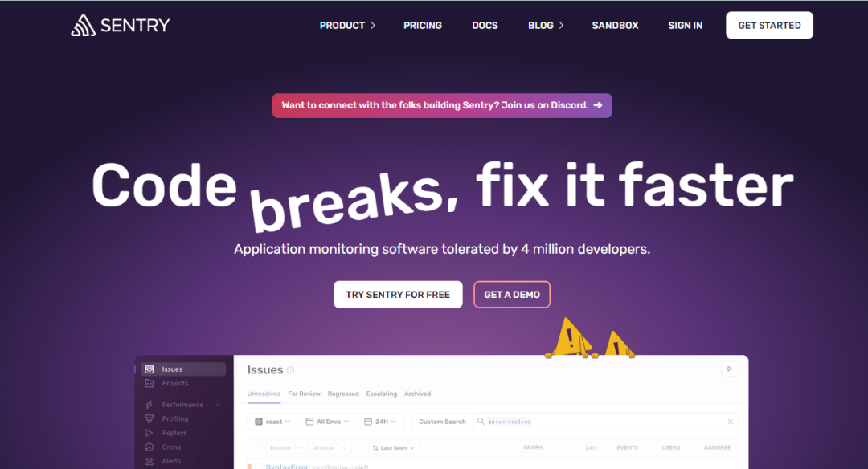Switch to the For Review tab
Viewport: 868px width, 469px height.
(304, 394)
